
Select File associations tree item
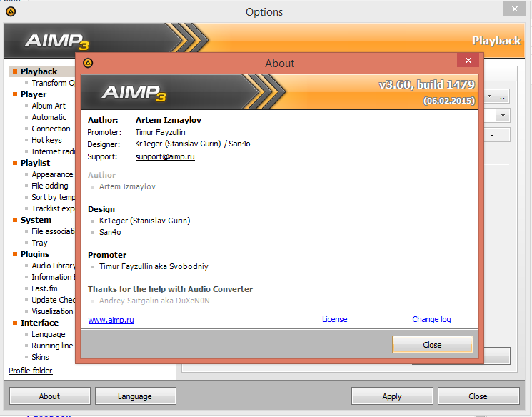[53, 231]
